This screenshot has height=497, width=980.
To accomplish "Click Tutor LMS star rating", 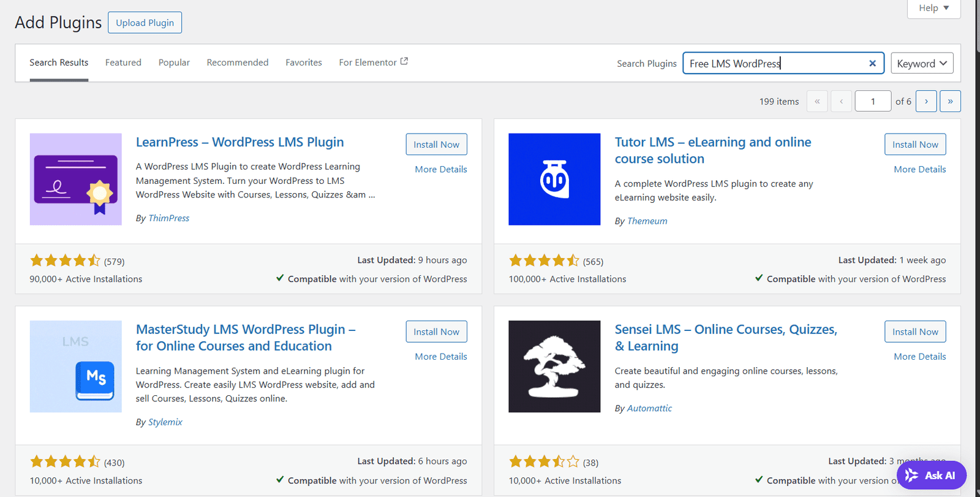I will 544,261.
